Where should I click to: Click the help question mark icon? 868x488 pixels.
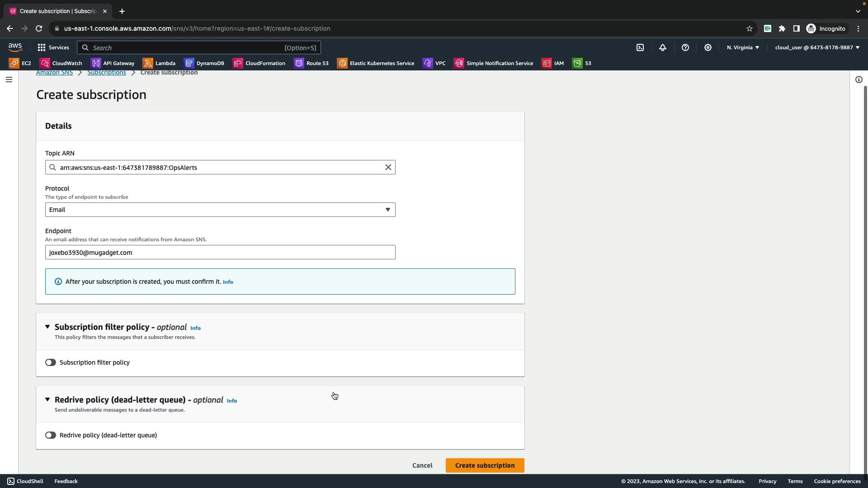[685, 47]
